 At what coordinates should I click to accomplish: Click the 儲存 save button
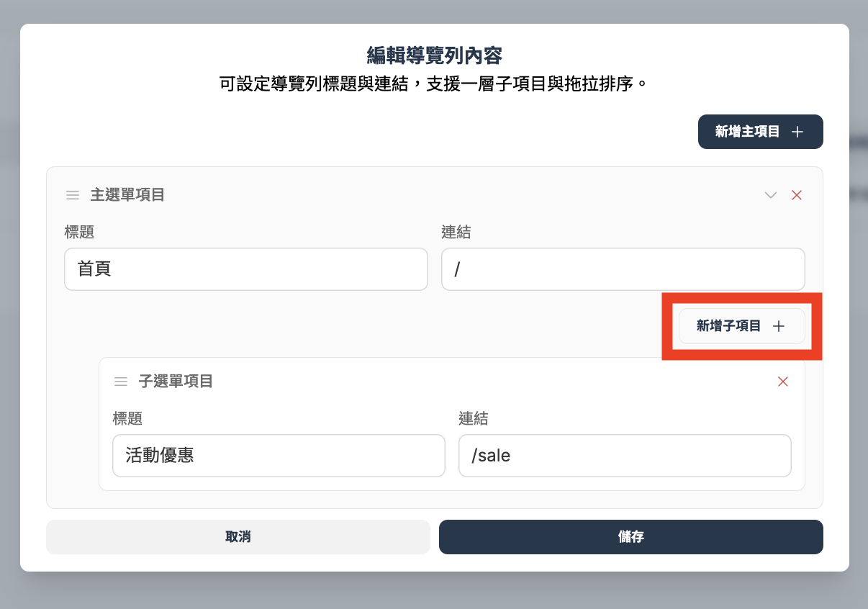tap(631, 536)
